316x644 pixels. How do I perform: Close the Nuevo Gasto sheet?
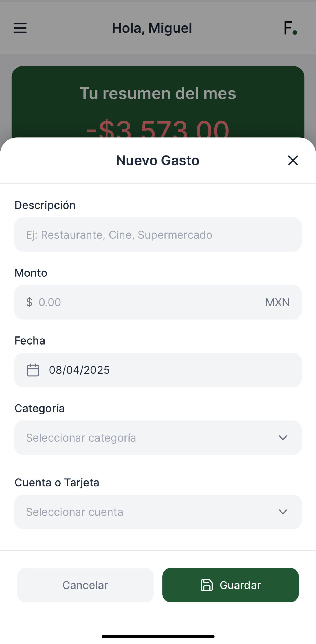click(x=293, y=160)
